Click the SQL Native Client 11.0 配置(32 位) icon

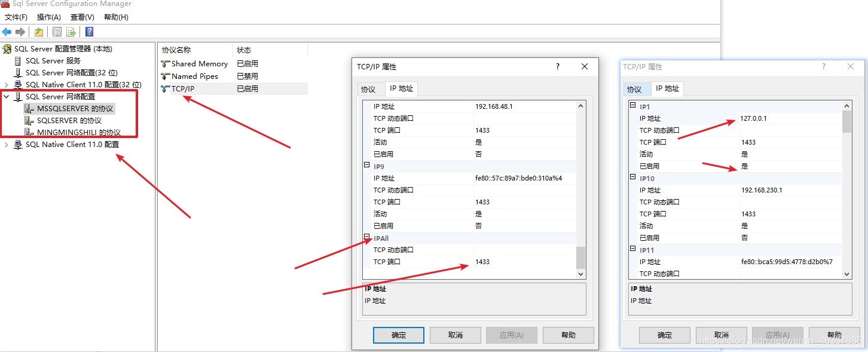click(x=18, y=84)
